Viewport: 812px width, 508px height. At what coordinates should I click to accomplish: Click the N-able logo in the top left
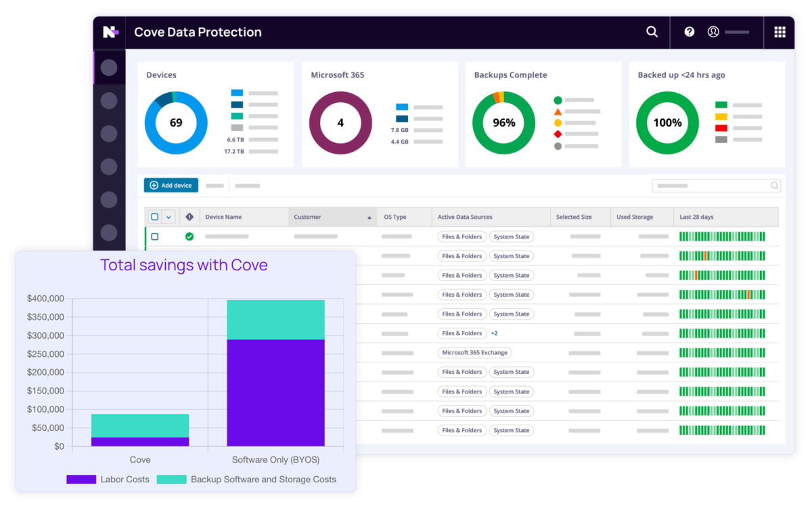pos(110,32)
